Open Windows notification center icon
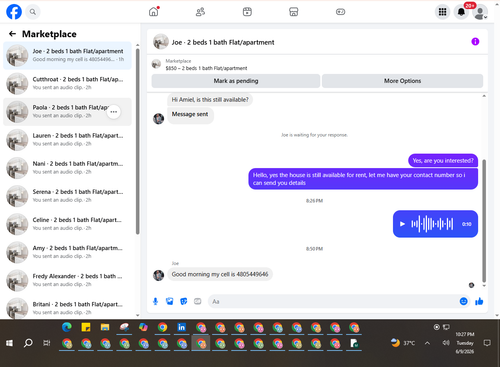 pyautogui.click(x=487, y=343)
